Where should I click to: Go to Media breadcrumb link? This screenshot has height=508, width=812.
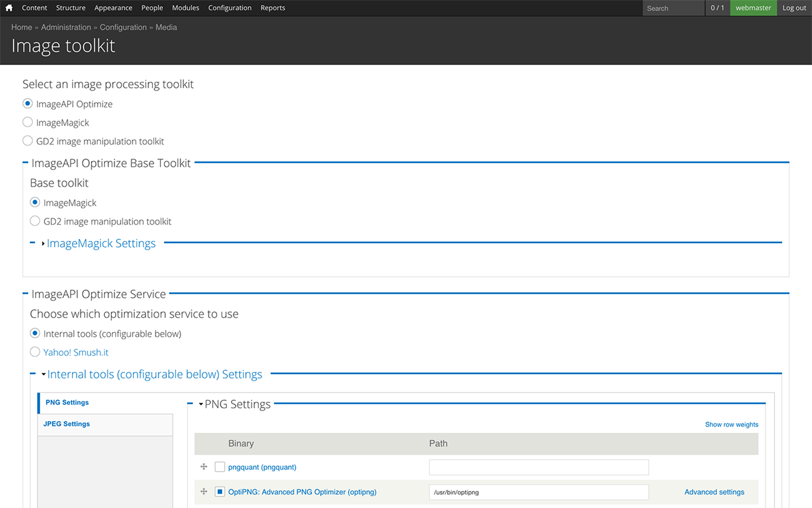(x=166, y=27)
